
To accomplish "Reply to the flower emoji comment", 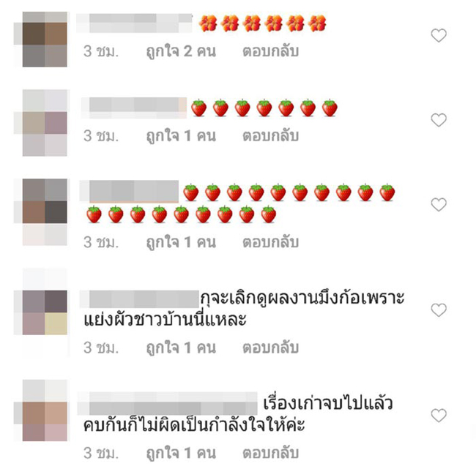I will click(x=270, y=51).
